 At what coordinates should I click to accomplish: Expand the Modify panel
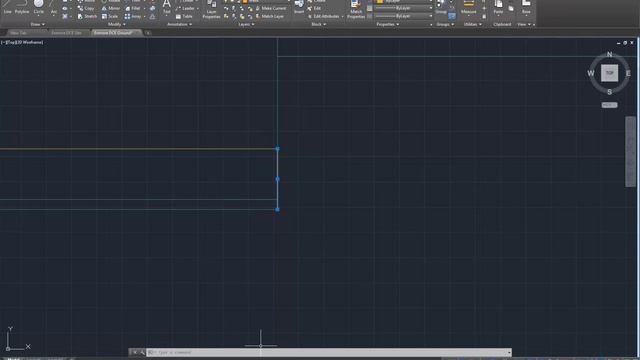tap(117, 24)
